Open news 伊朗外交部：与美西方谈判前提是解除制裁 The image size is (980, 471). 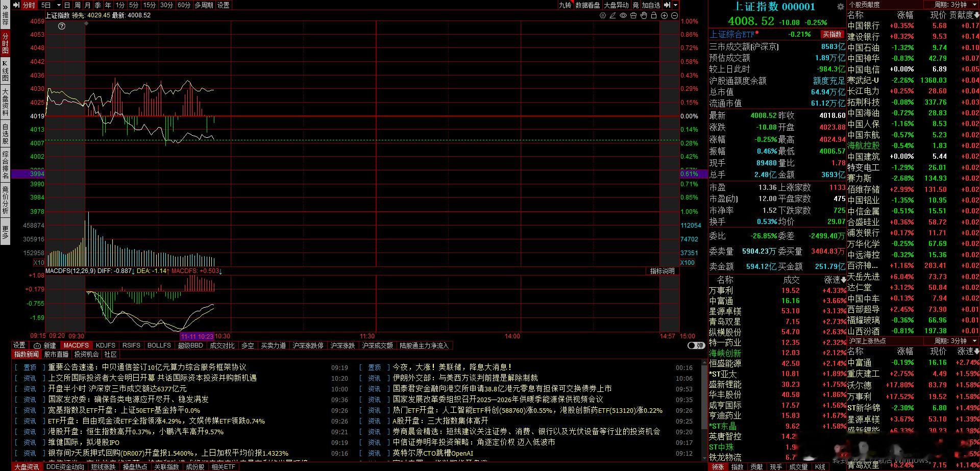(x=465, y=378)
